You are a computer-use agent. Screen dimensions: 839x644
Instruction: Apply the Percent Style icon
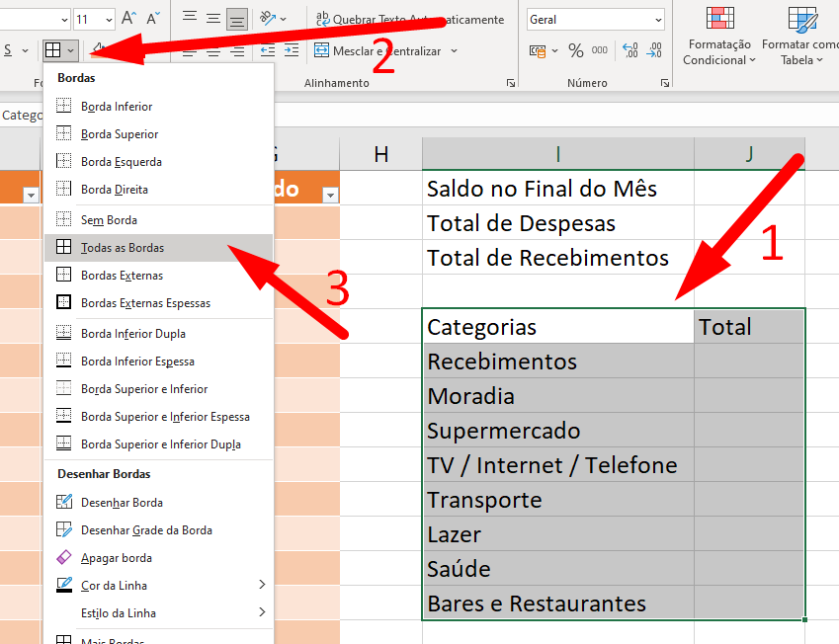(576, 50)
